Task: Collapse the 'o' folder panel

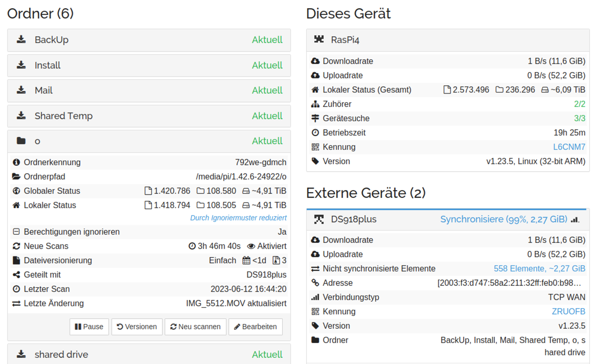Action: pyautogui.click(x=149, y=141)
